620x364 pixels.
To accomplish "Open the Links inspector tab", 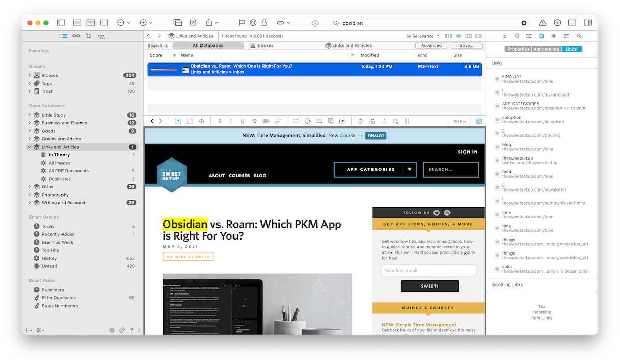I will coord(571,49).
